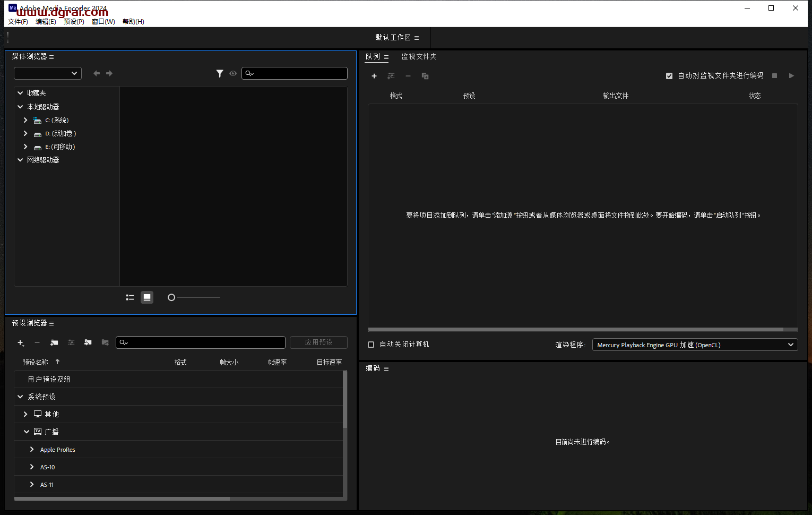The width and height of the screenshot is (812, 515).
Task: Click the 应用预设 apply preset button
Action: point(318,342)
